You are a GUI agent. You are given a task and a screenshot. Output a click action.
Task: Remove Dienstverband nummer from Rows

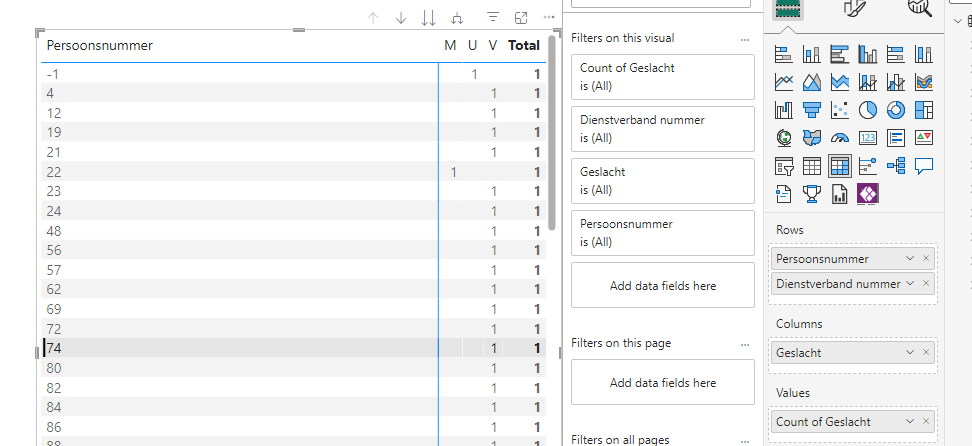[x=926, y=284]
